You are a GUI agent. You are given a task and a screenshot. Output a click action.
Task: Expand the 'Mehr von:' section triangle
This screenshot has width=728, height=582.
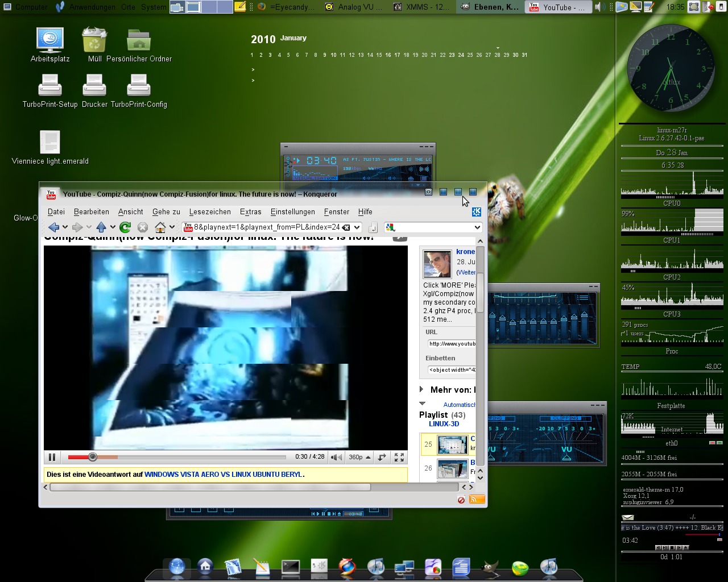(x=421, y=389)
